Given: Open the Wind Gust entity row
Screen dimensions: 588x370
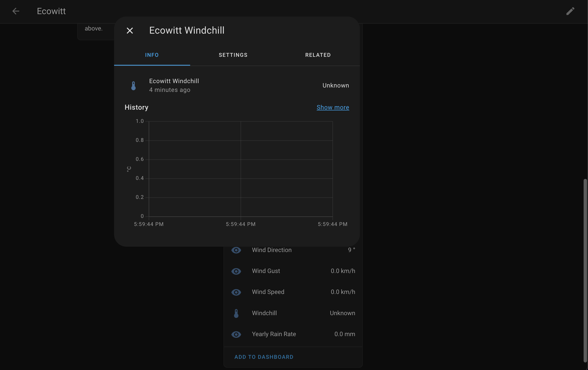Looking at the screenshot, I should point(266,271).
